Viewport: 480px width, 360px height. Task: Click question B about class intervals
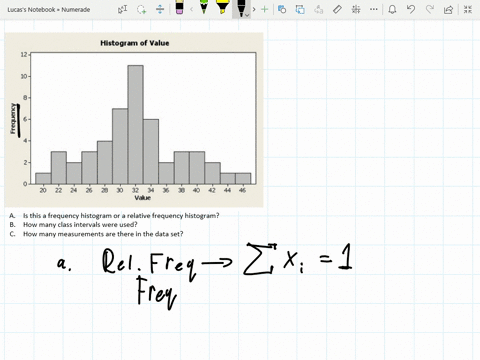pos(73,225)
